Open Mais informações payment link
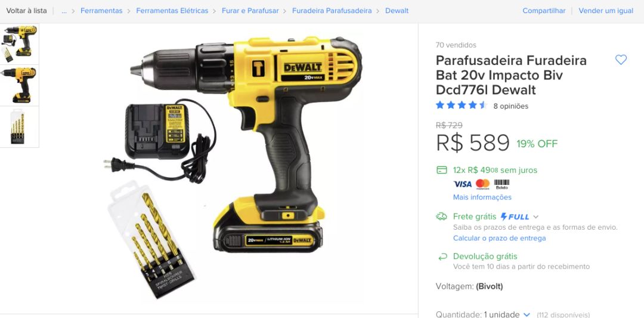Viewport: 644px width, 318px height. (482, 197)
